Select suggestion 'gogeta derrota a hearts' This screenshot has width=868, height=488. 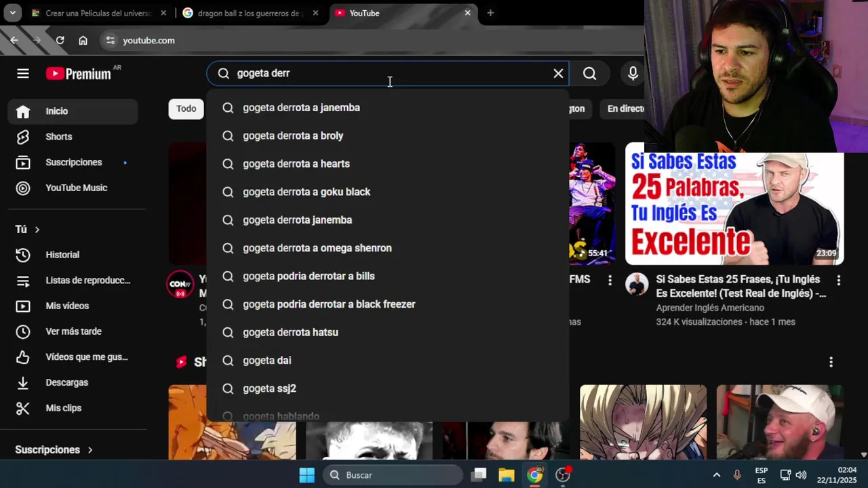[x=388, y=164]
